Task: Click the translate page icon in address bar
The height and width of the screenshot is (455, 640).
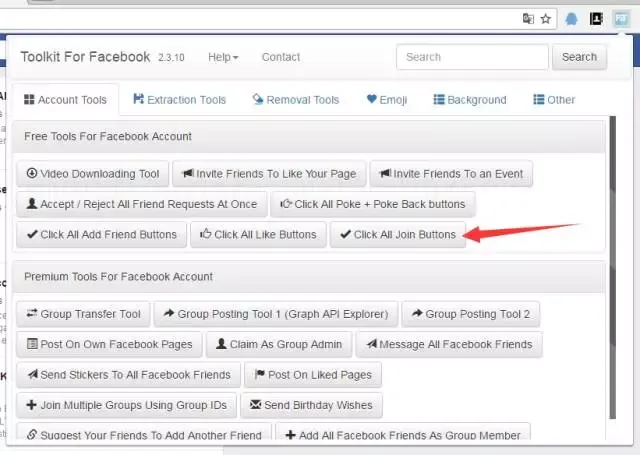Action: tap(528, 18)
